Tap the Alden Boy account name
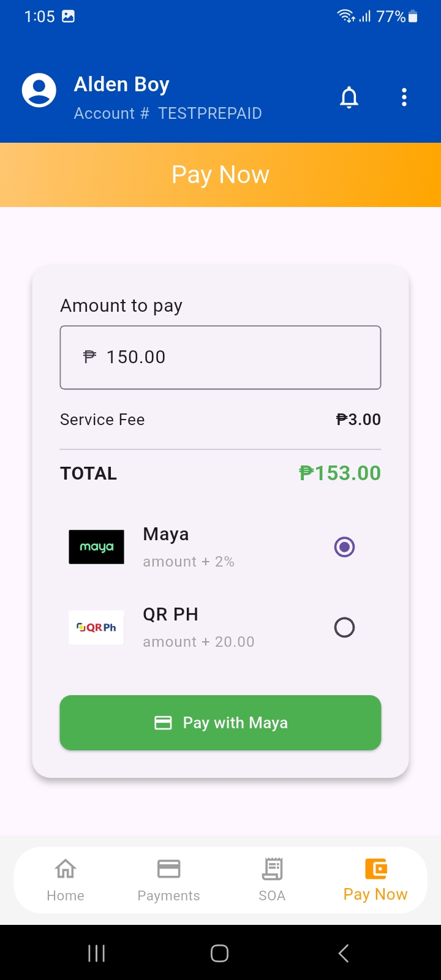441x980 pixels. [122, 85]
